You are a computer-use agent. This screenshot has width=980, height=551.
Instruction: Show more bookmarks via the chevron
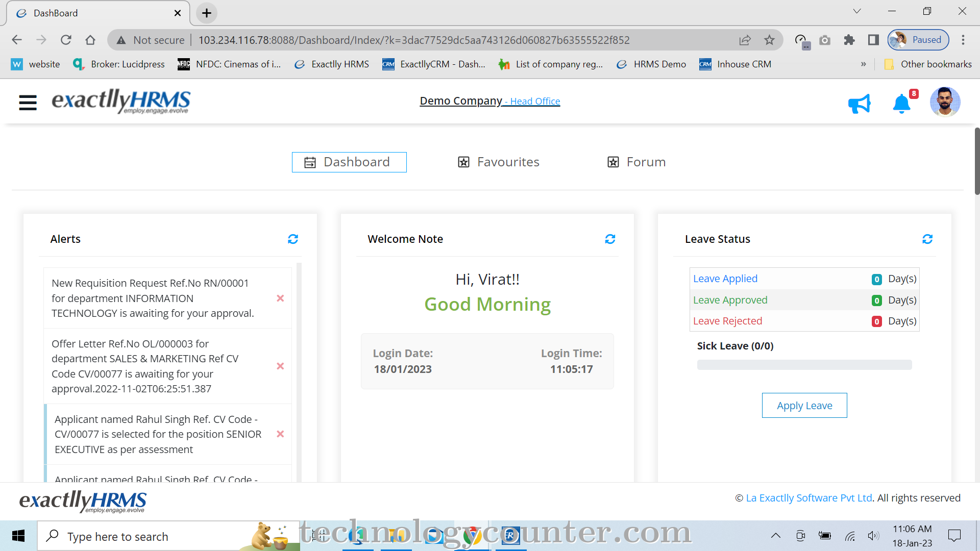tap(864, 64)
